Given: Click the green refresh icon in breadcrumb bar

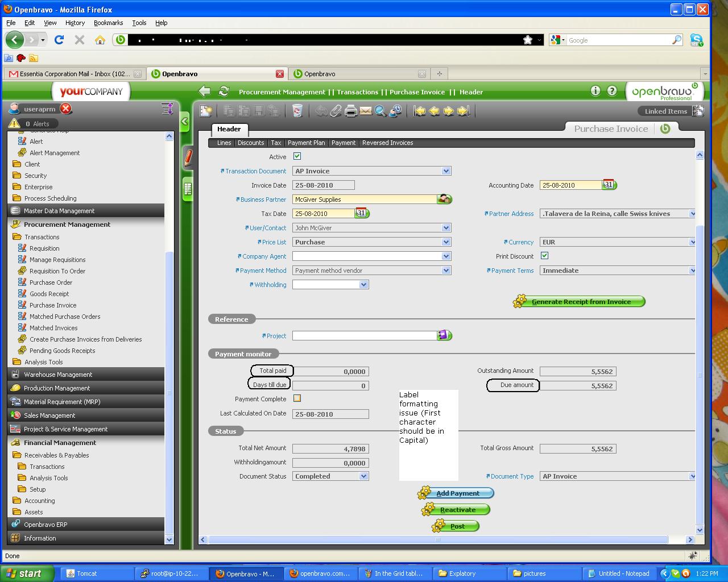Looking at the screenshot, I should pyautogui.click(x=224, y=92).
